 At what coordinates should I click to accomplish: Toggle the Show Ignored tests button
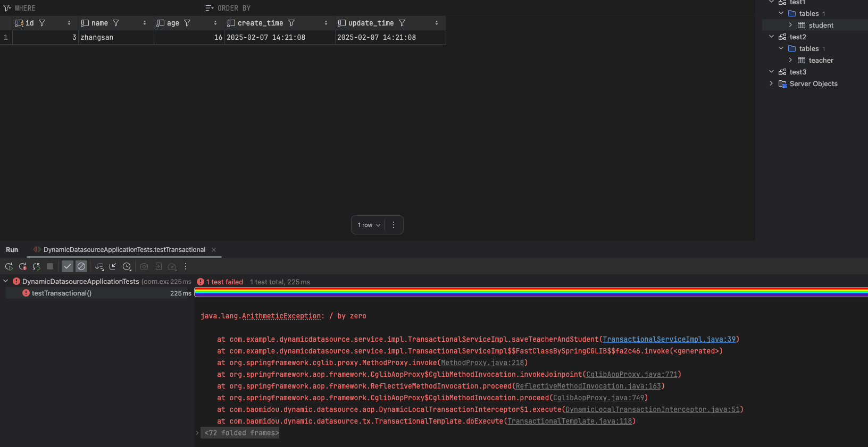[81, 267]
